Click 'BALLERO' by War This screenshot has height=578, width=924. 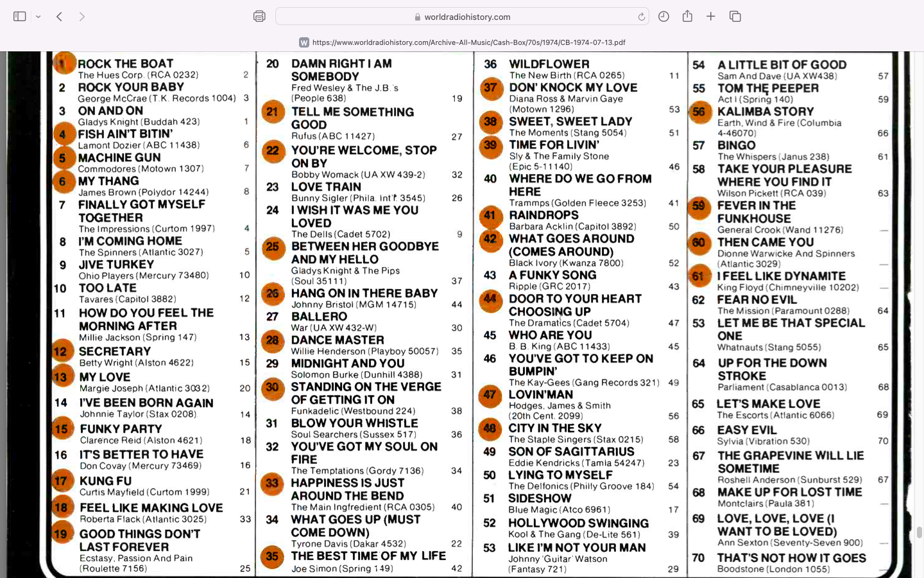tap(319, 316)
